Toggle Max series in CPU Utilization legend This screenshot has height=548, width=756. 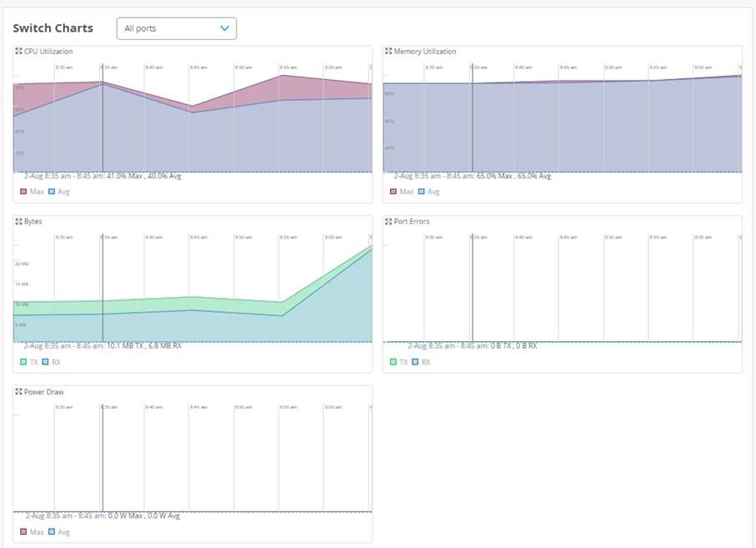(30, 192)
